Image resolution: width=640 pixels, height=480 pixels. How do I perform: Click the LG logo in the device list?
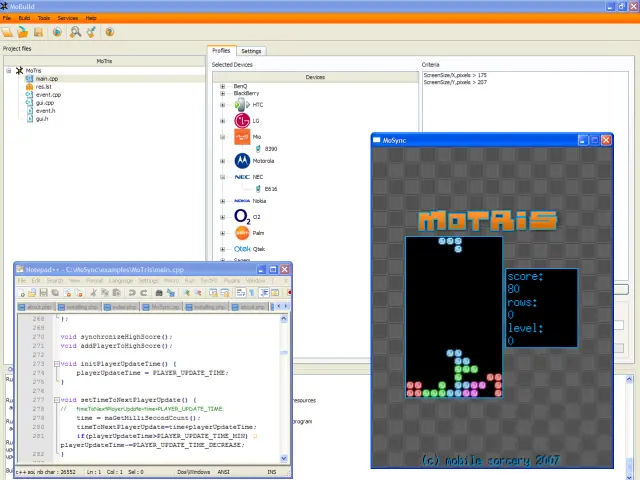(241, 120)
